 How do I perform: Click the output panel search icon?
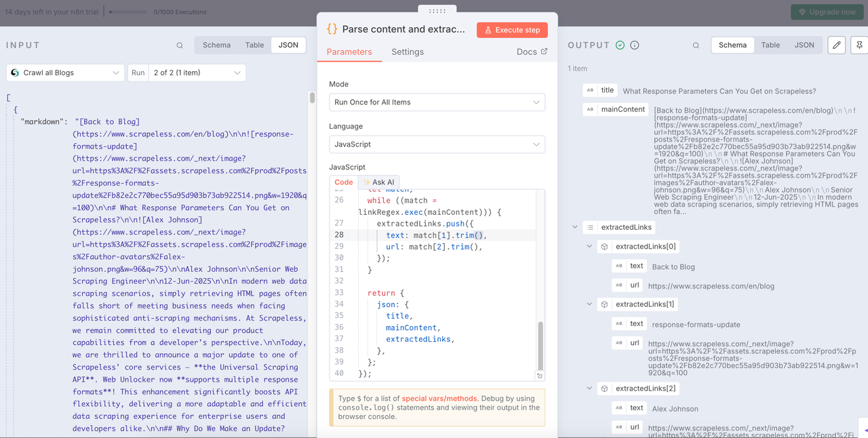(x=696, y=45)
